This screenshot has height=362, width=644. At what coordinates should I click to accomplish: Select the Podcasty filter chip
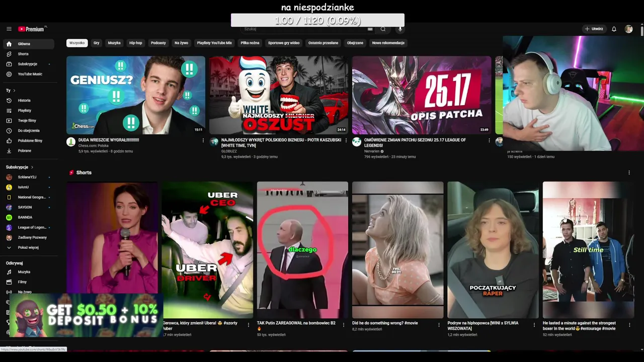pyautogui.click(x=158, y=43)
